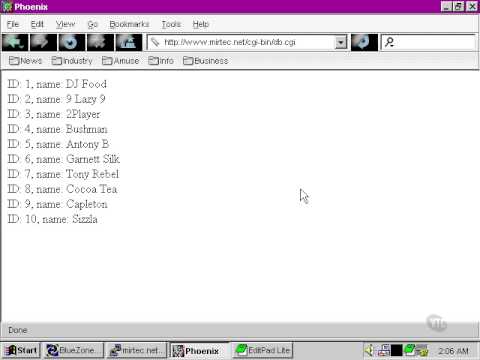The image size is (480, 360).
Task: Click the search magnifier icon
Action: [389, 42]
